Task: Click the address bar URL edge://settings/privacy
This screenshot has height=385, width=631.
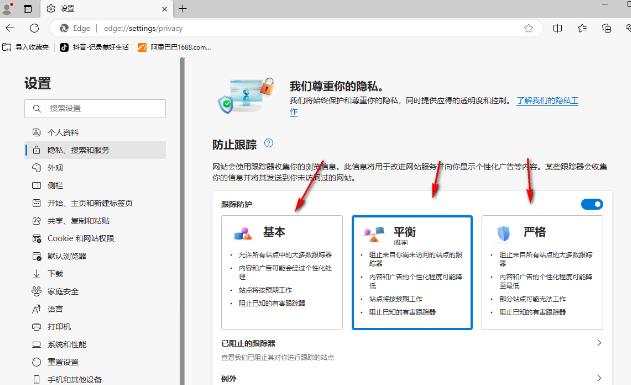Action: point(143,28)
